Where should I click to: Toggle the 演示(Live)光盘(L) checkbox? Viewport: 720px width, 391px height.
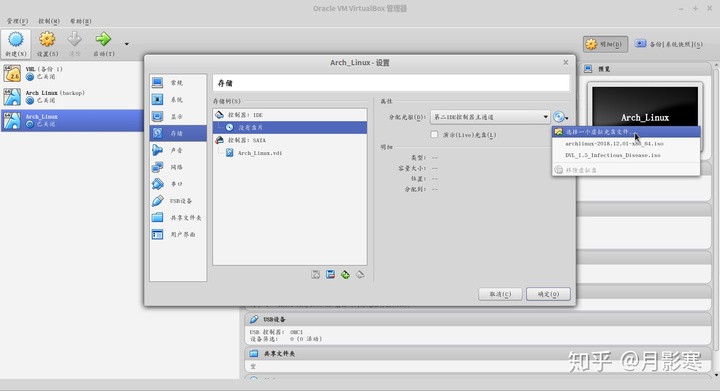[x=434, y=134]
